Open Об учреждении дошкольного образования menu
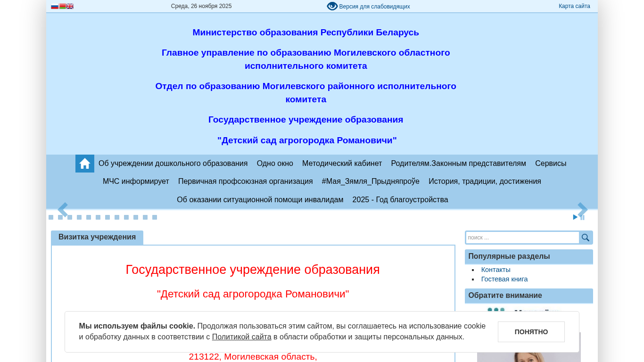 (173, 164)
